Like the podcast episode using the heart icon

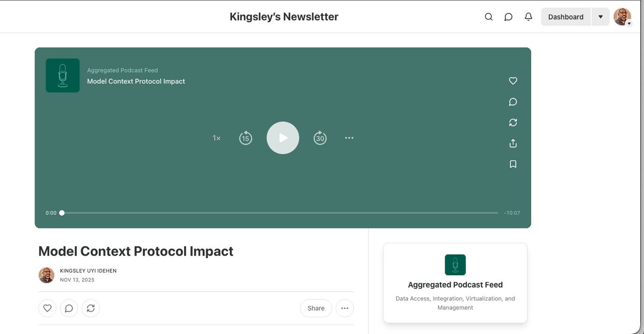(x=512, y=81)
